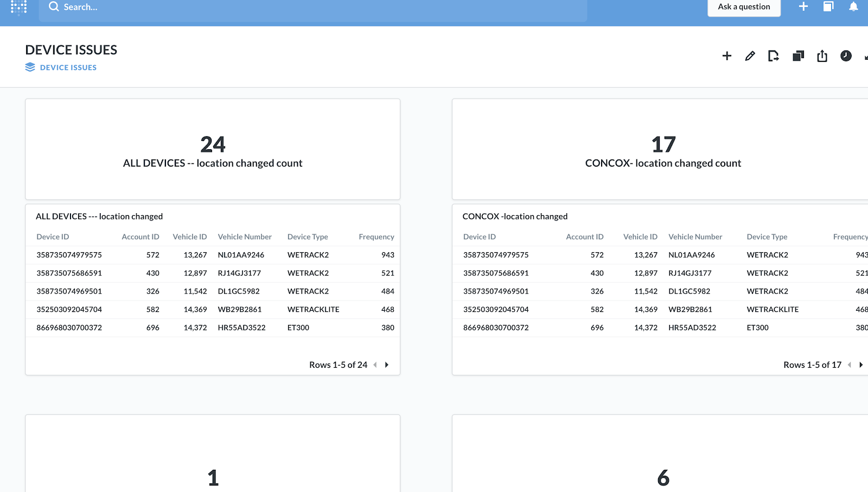The width and height of the screenshot is (868, 492).
Task: Open the sharing and export icon
Action: point(822,56)
